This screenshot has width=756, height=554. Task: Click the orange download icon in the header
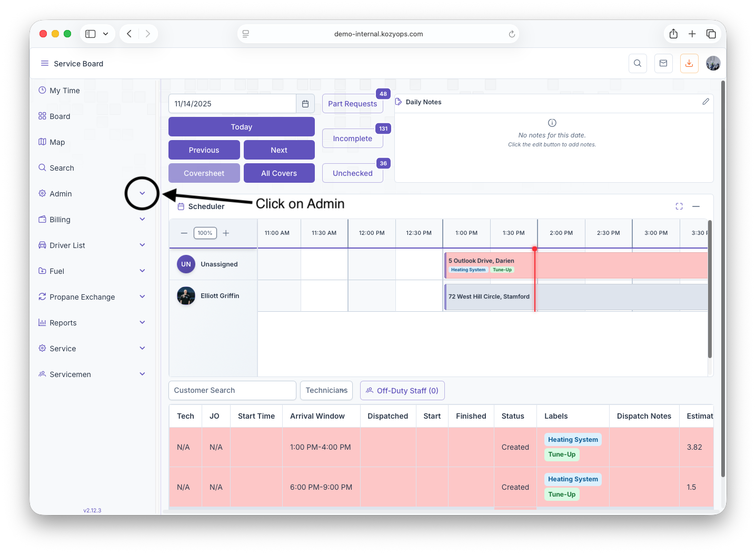(x=689, y=64)
